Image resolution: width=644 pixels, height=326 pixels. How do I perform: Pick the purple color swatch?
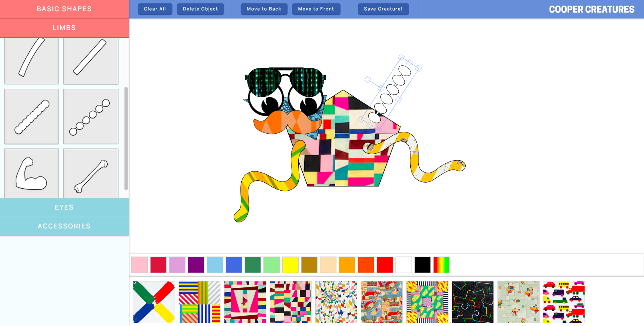[x=196, y=265]
